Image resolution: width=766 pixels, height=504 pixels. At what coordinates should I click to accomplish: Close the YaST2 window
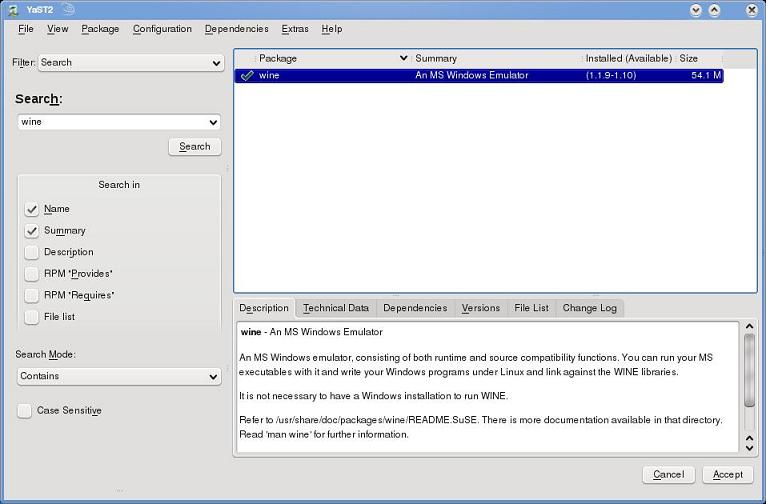point(752,10)
